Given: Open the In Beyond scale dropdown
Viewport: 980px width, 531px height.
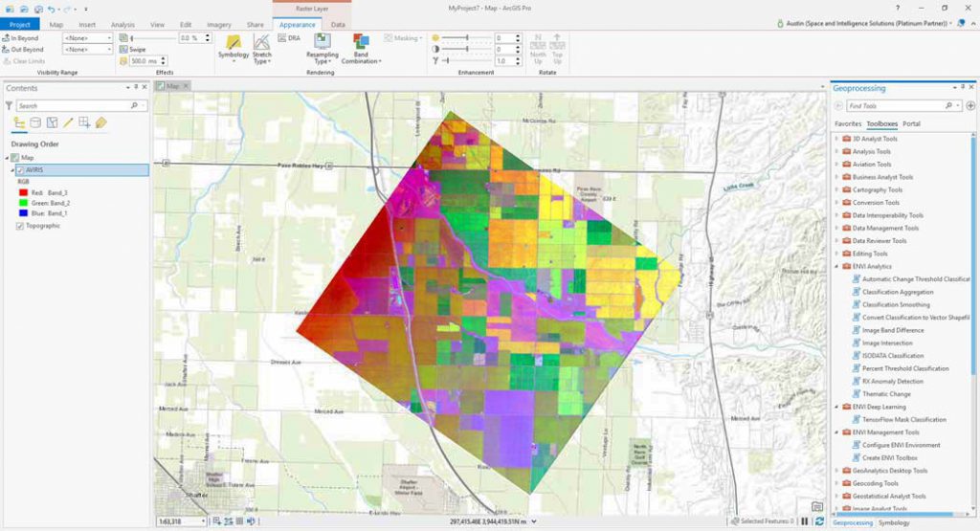Looking at the screenshot, I should (x=87, y=38).
